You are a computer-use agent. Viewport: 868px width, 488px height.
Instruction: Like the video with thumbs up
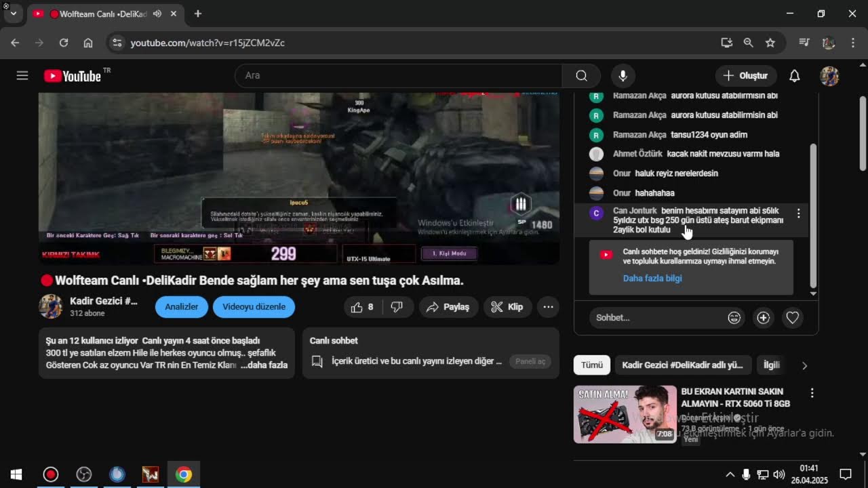[363, 307]
